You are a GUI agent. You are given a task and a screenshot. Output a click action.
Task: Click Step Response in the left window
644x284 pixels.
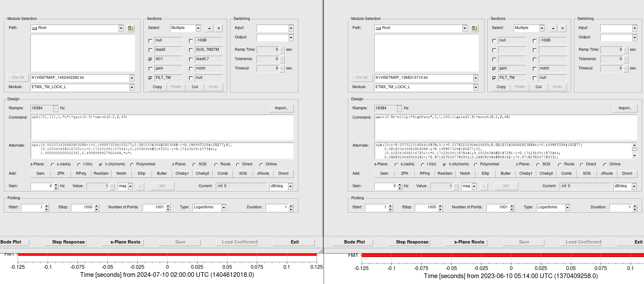click(x=68, y=242)
